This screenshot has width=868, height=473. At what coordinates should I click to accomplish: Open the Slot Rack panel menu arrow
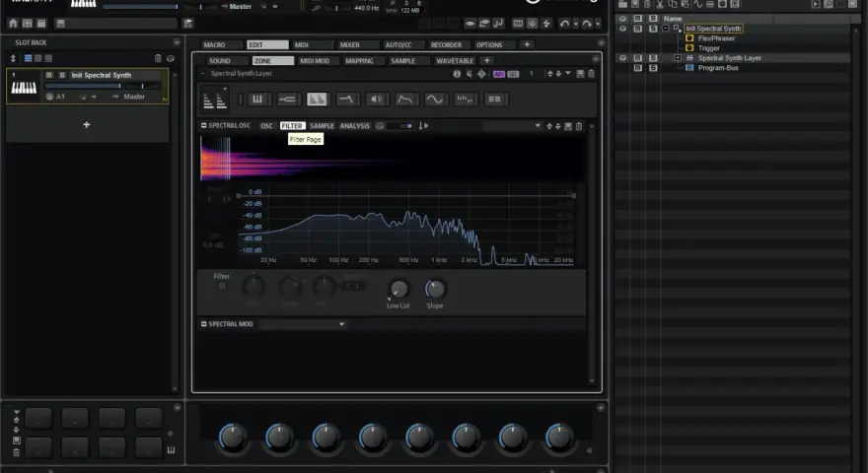[177, 42]
